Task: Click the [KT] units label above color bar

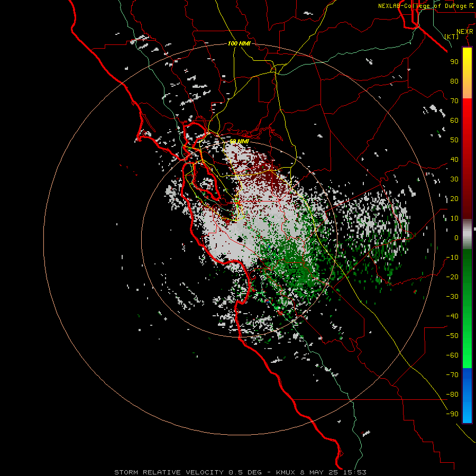Action: 452,36
